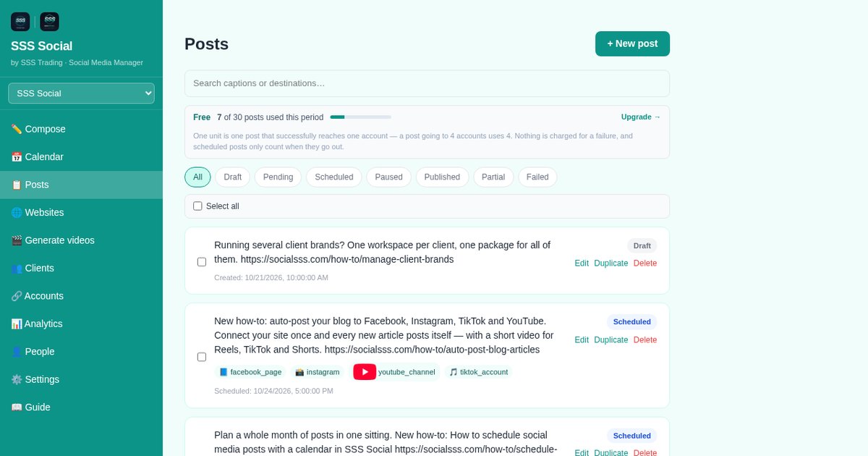Click the Upgrade link
868x456 pixels.
click(x=641, y=117)
